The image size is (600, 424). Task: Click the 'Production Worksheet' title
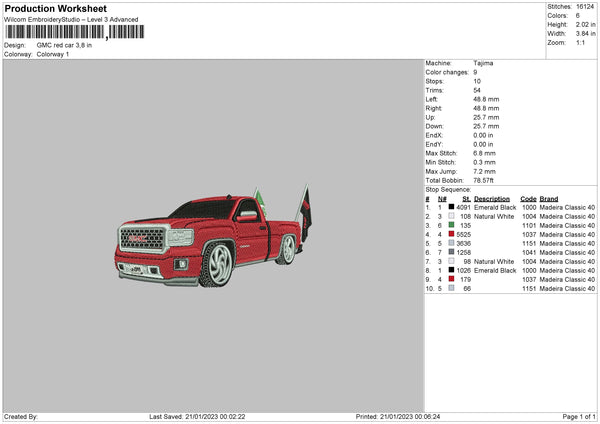(55, 8)
